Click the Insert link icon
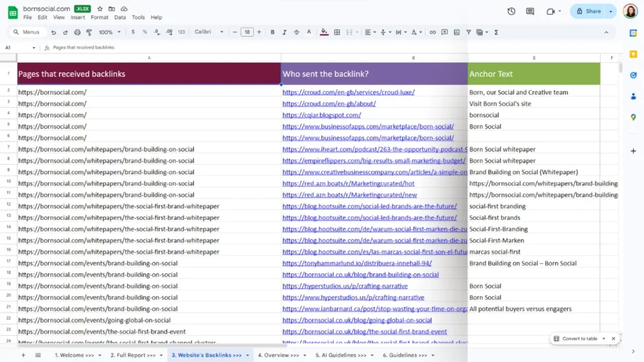Screen dimensions: 644x362 coord(432,32)
